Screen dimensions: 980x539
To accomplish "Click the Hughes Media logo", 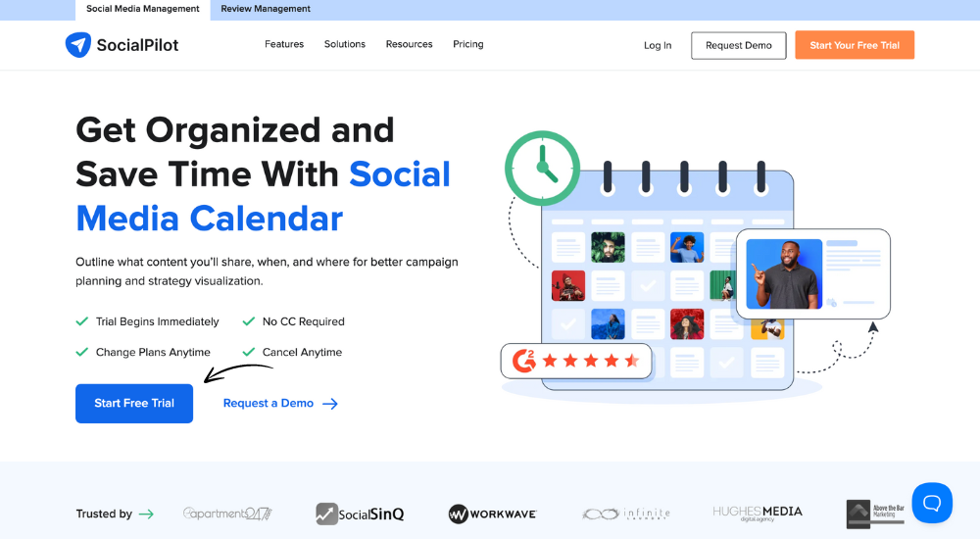I will tap(758, 514).
